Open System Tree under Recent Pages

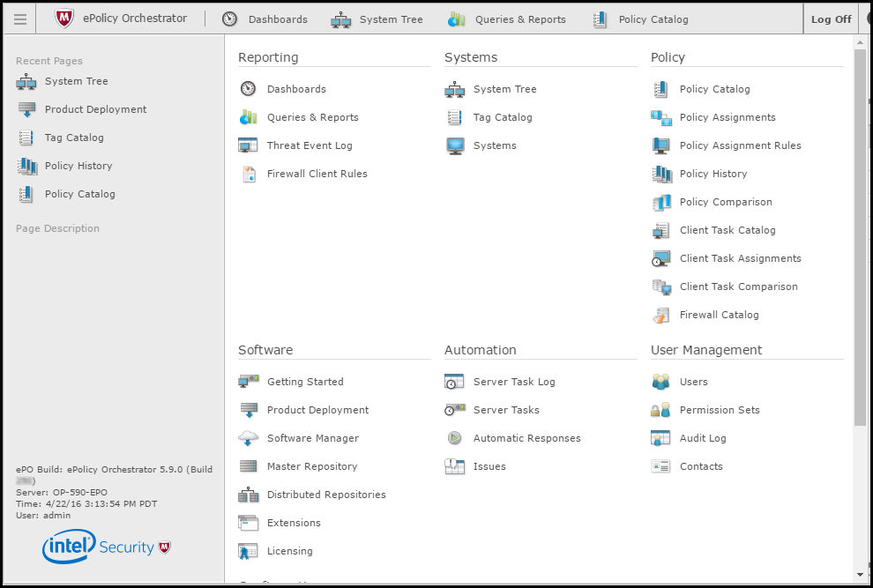point(62,81)
